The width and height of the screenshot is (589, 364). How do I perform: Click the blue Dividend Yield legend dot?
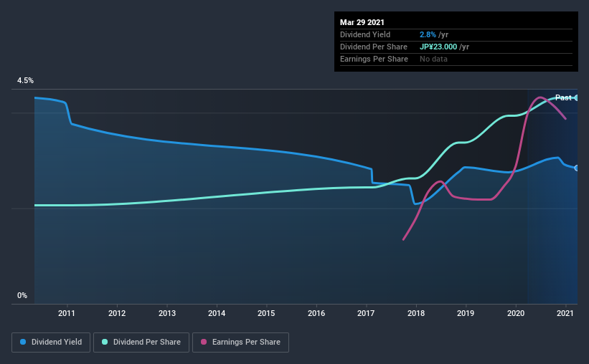(23, 342)
